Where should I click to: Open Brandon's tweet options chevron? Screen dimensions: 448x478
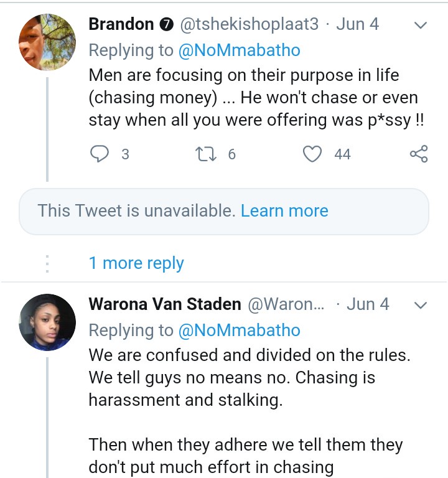[421, 26]
